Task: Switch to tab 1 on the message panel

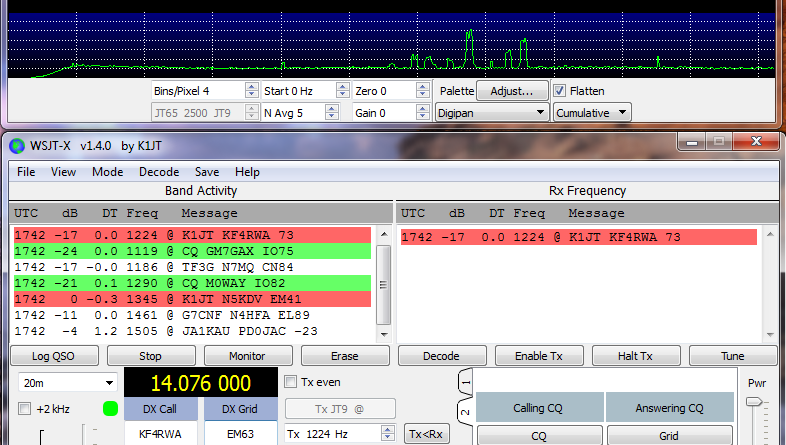Action: (466, 383)
